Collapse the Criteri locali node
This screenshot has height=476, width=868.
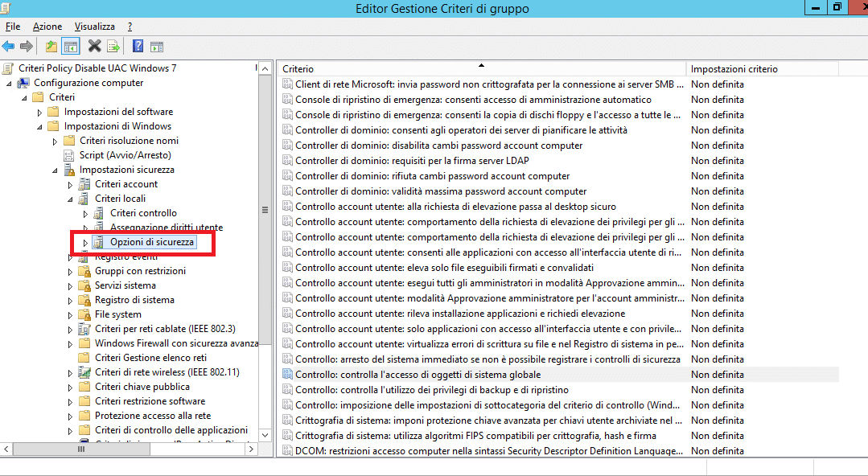(x=70, y=199)
